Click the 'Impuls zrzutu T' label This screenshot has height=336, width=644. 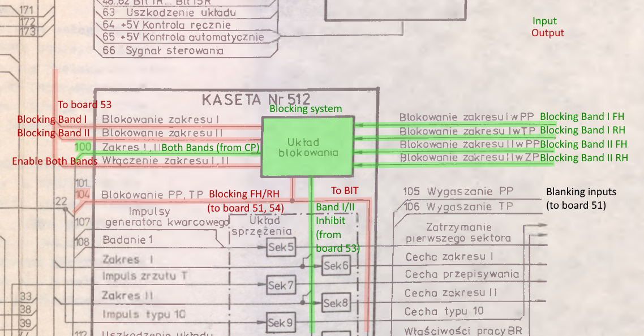click(x=144, y=276)
